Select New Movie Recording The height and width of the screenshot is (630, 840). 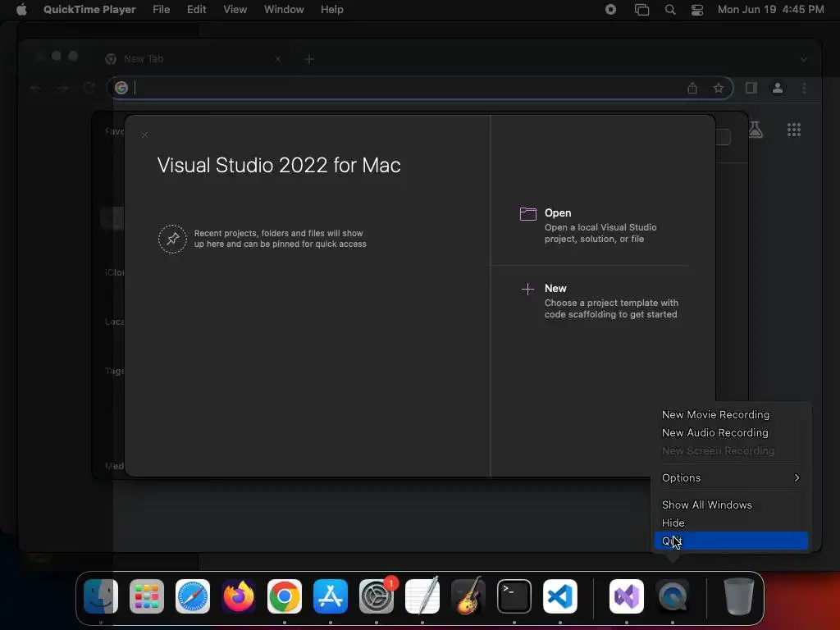click(731, 414)
